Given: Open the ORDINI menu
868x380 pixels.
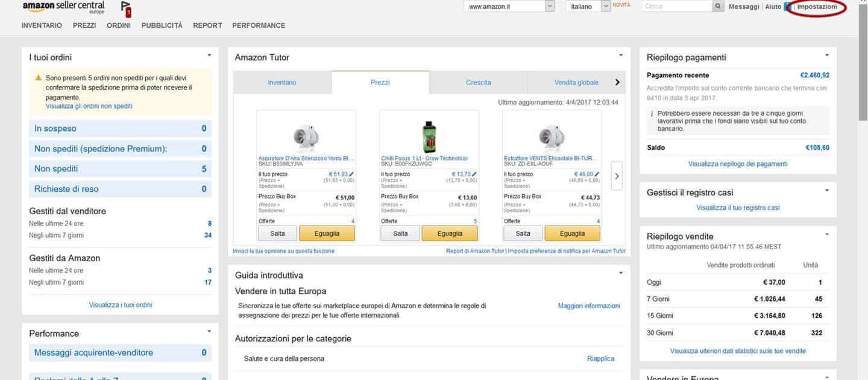Looking at the screenshot, I should (x=119, y=25).
